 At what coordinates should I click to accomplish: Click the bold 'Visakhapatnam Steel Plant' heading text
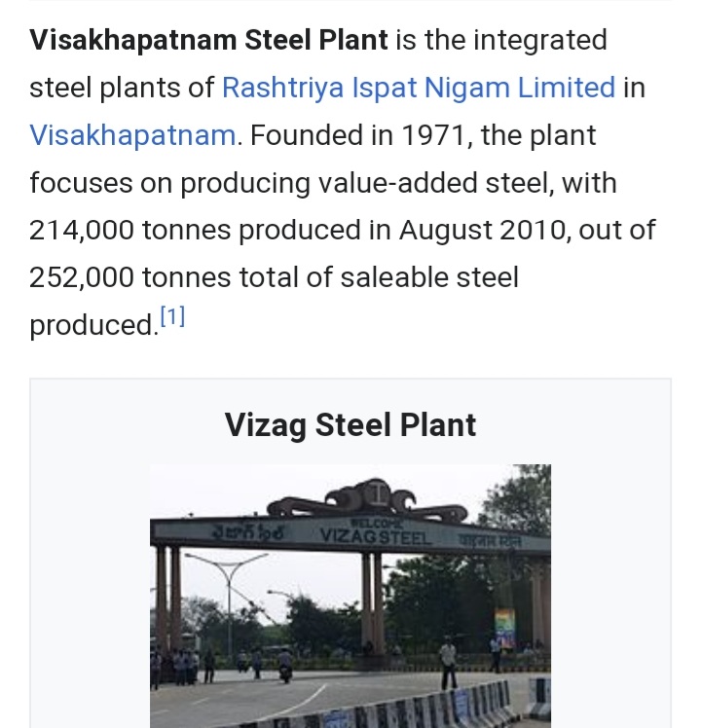(x=208, y=41)
